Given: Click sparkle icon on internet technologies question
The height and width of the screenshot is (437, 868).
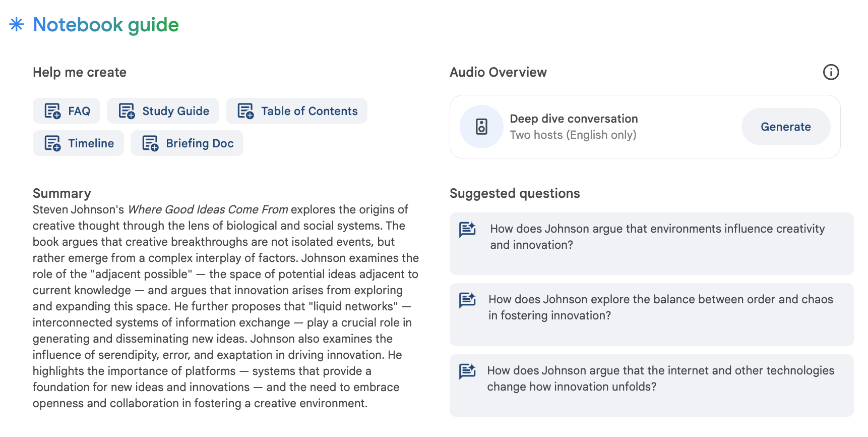Looking at the screenshot, I should 467,371.
